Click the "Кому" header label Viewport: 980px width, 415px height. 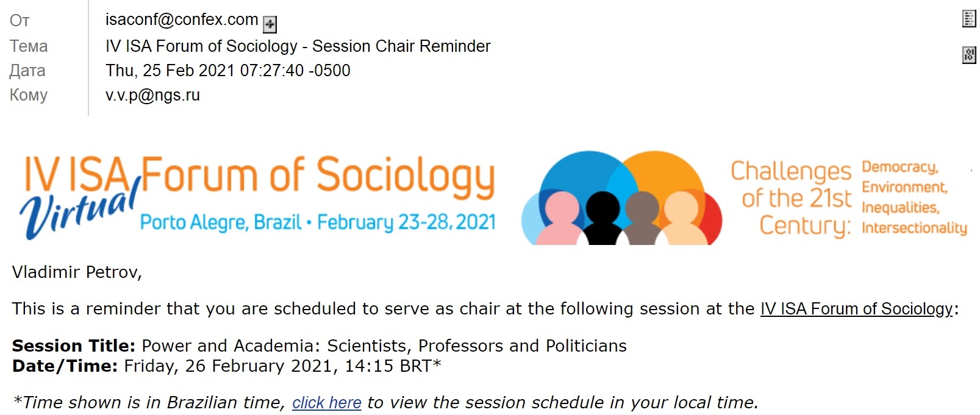(29, 95)
